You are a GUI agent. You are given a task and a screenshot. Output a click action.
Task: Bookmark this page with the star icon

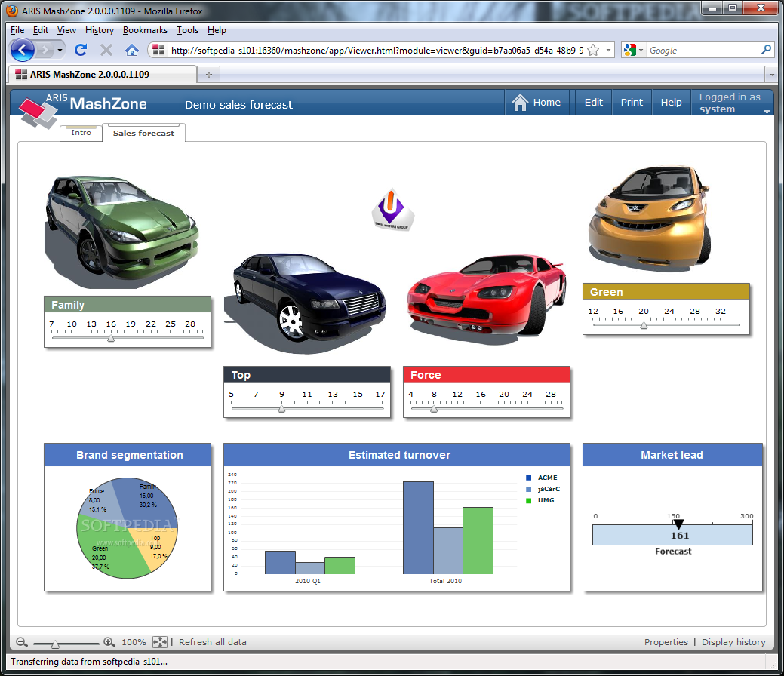[594, 50]
